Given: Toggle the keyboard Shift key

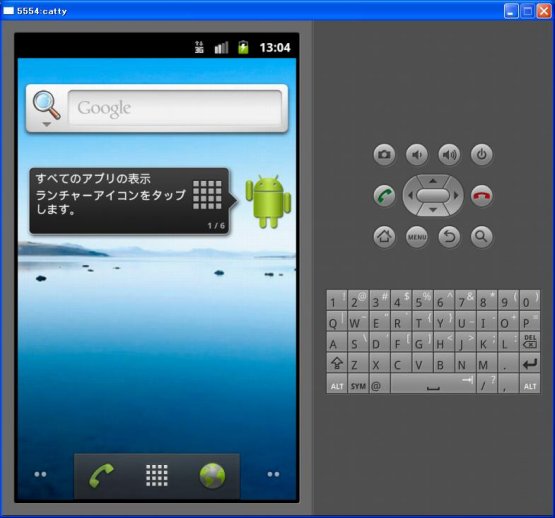Looking at the screenshot, I should pos(337,363).
